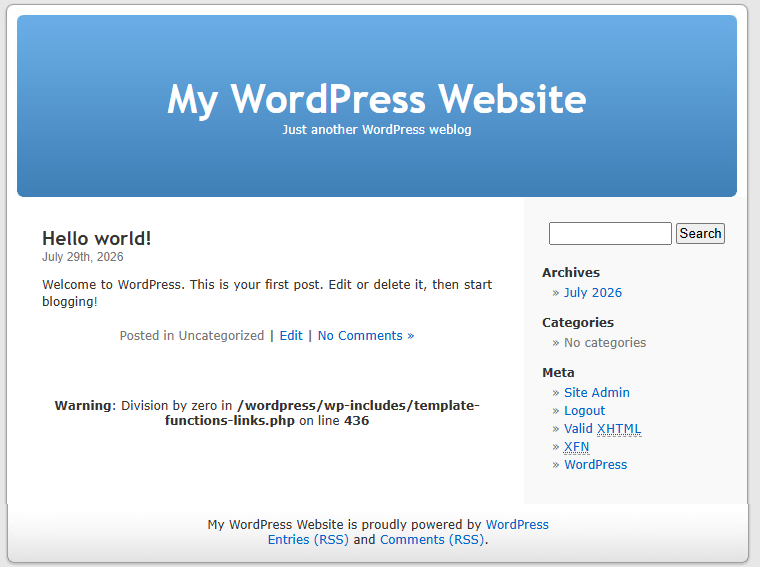Go to Site Admin in Meta
Image resolution: width=760 pixels, height=567 pixels.
(x=597, y=393)
